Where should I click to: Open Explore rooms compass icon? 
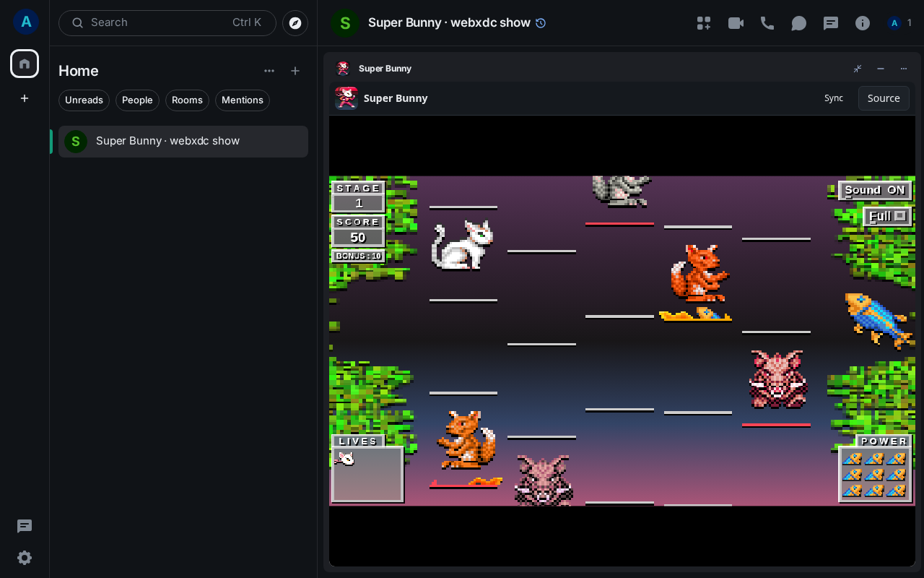tap(295, 23)
